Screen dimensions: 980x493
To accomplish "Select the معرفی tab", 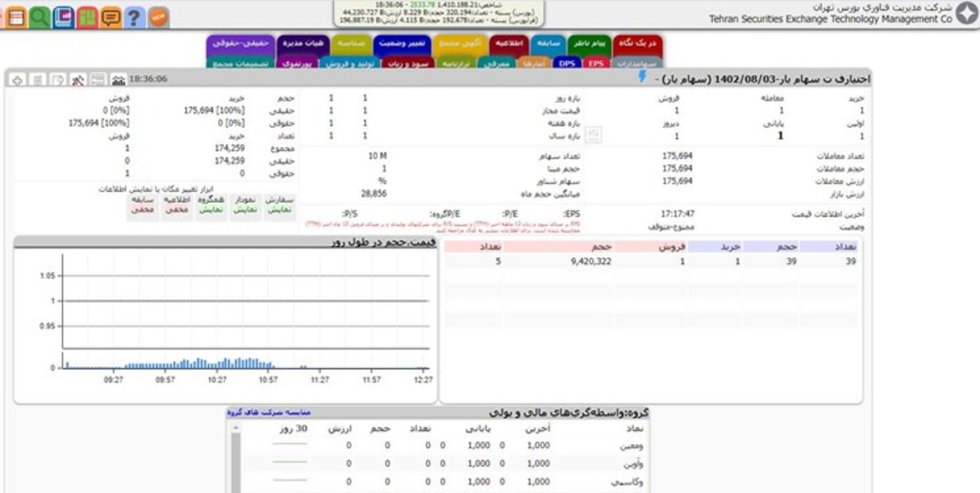I will [497, 63].
